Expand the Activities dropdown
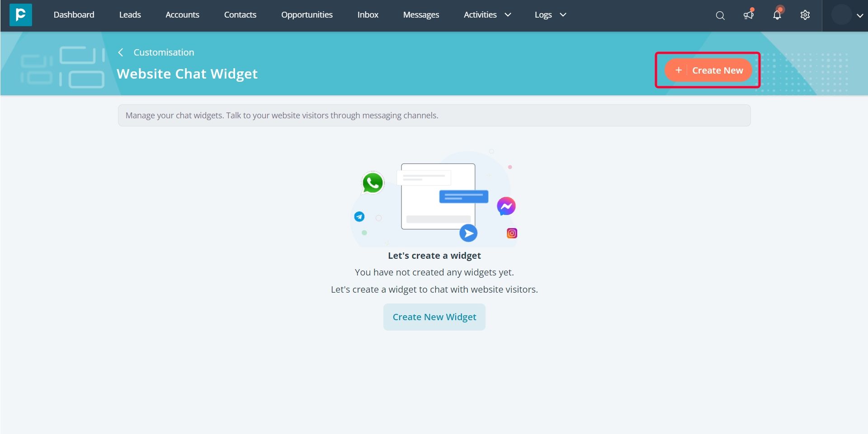 tap(486, 14)
